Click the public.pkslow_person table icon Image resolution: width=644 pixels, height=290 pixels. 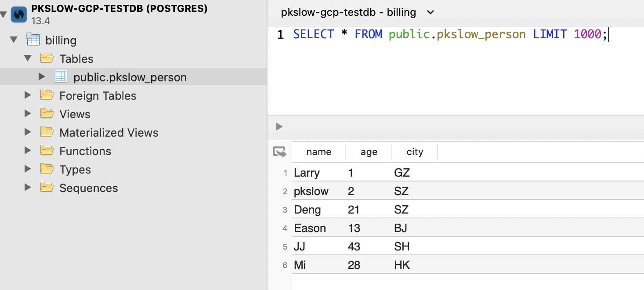point(61,77)
